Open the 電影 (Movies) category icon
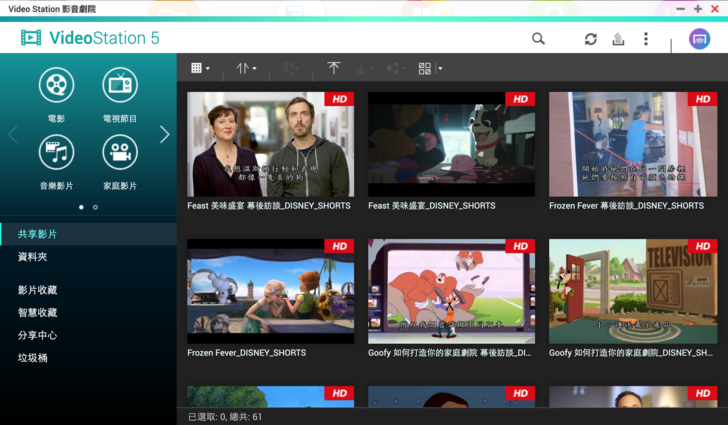Screen dimensions: 728x425 pyautogui.click(x=56, y=85)
